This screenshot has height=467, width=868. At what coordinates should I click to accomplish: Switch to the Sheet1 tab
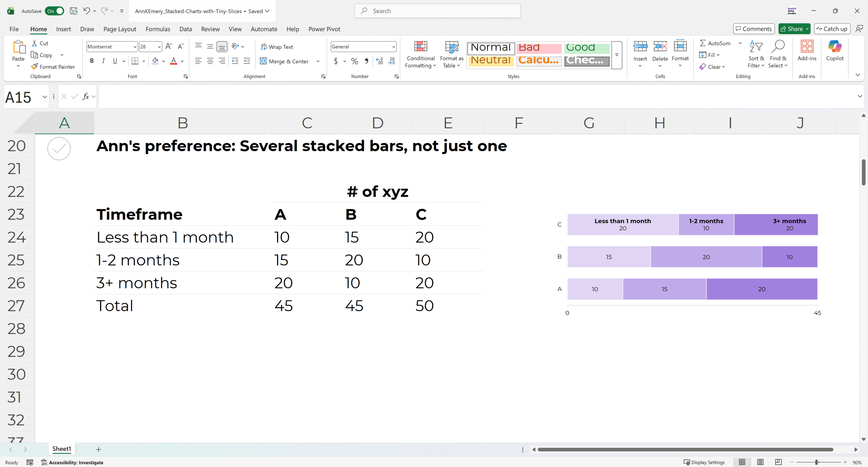point(61,449)
